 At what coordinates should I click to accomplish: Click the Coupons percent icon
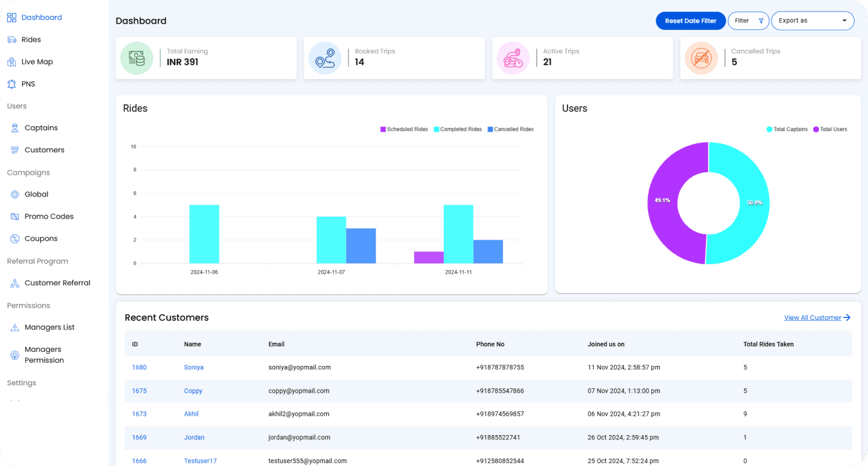tap(15, 239)
